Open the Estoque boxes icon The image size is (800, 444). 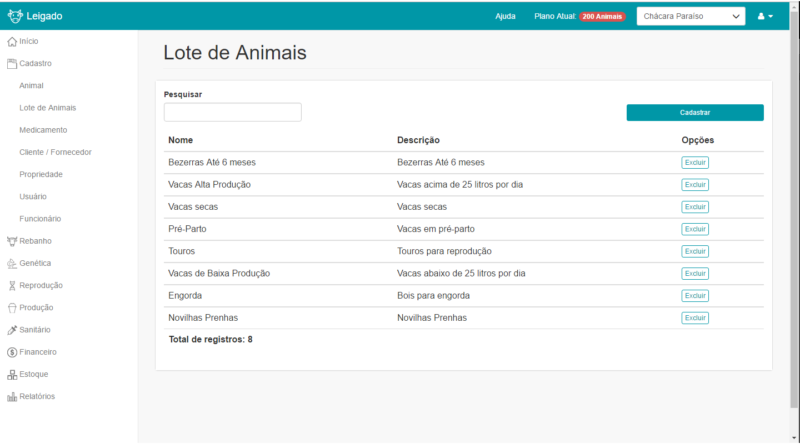coord(12,375)
